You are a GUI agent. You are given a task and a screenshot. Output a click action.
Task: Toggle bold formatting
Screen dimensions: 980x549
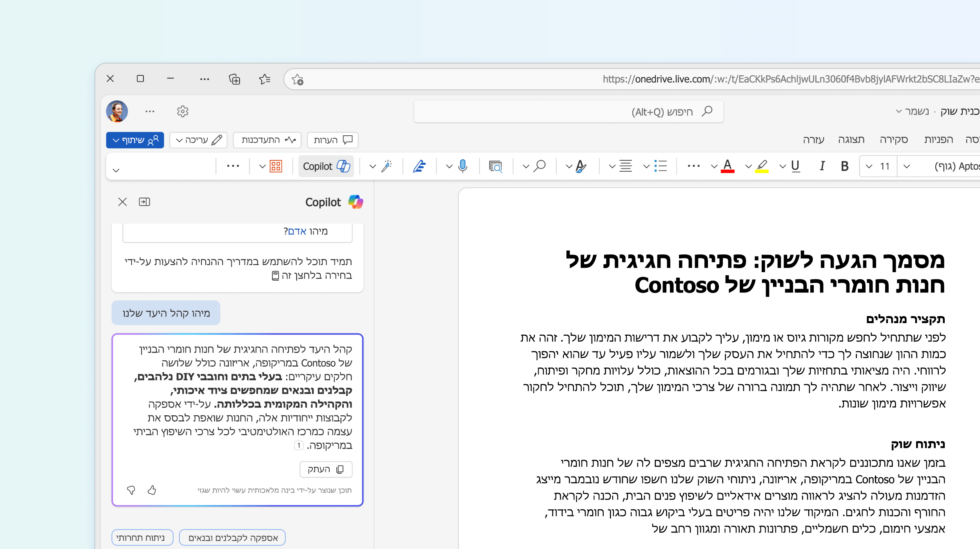coord(844,166)
